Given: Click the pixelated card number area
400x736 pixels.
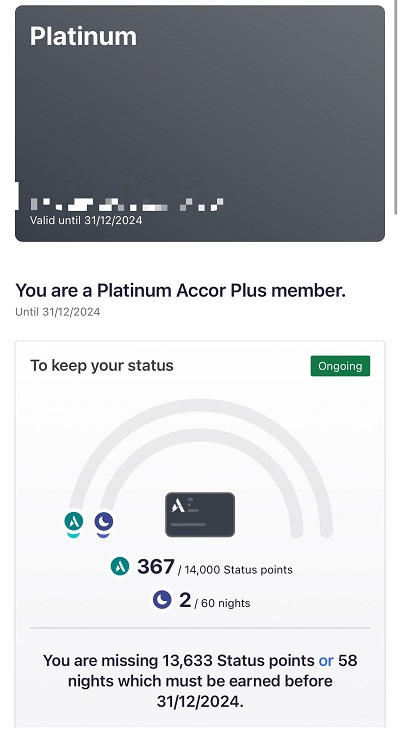Looking at the screenshot, I should pos(127,205).
